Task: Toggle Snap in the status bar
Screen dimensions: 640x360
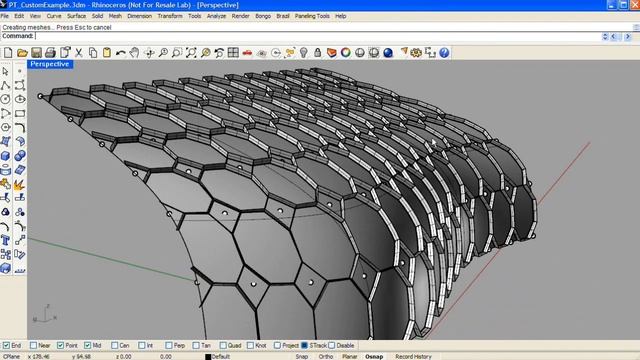Action: (x=302, y=356)
